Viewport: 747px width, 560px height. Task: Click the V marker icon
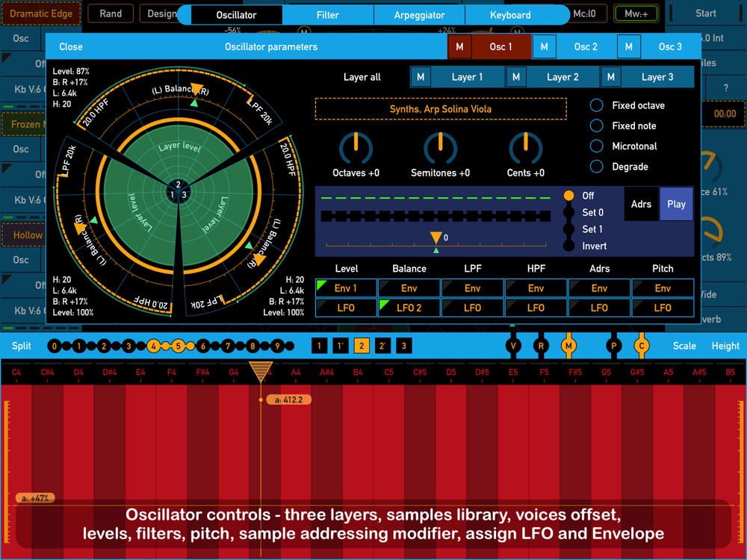click(513, 346)
